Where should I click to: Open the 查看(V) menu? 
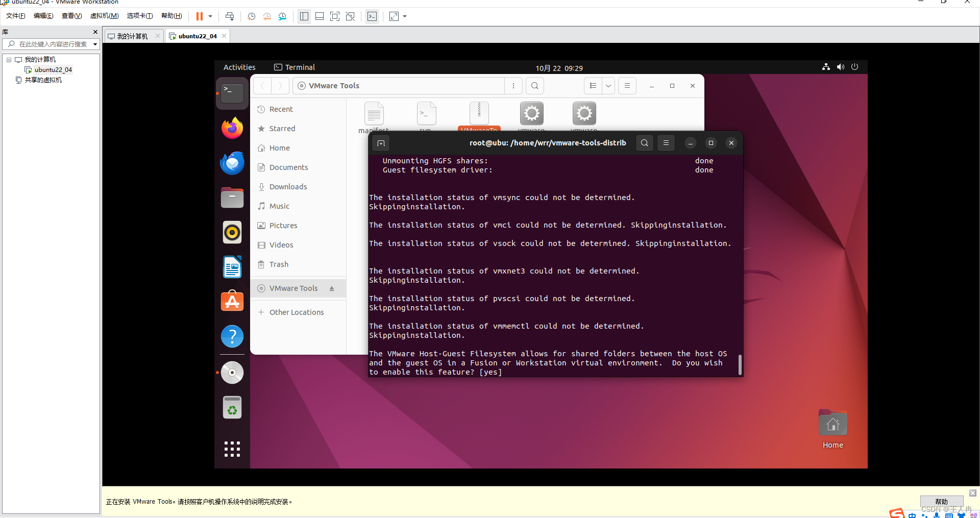click(72, 16)
